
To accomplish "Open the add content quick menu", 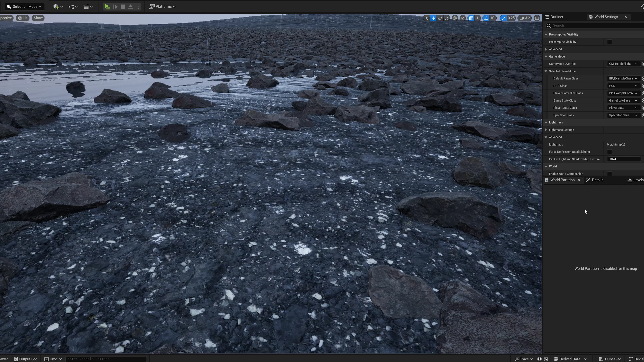I will (x=58, y=7).
